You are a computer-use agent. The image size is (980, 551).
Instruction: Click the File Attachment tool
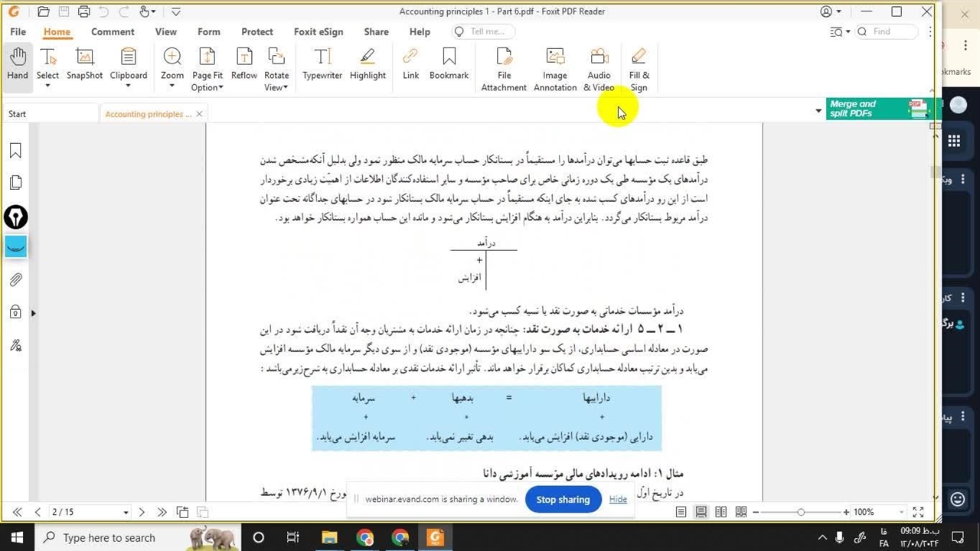(504, 69)
